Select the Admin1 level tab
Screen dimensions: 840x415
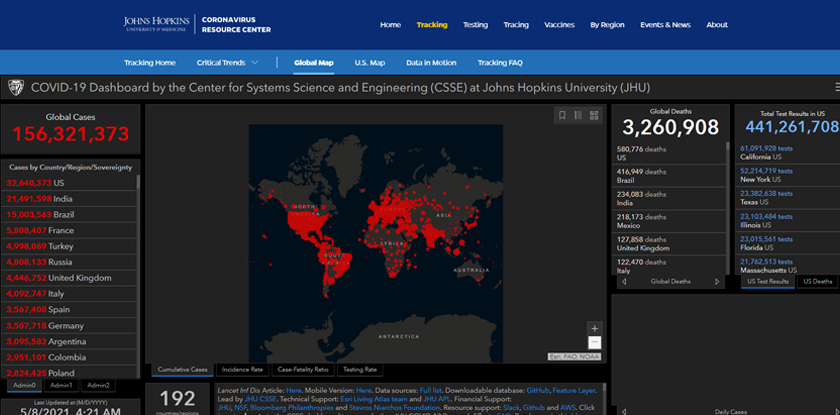click(x=62, y=385)
